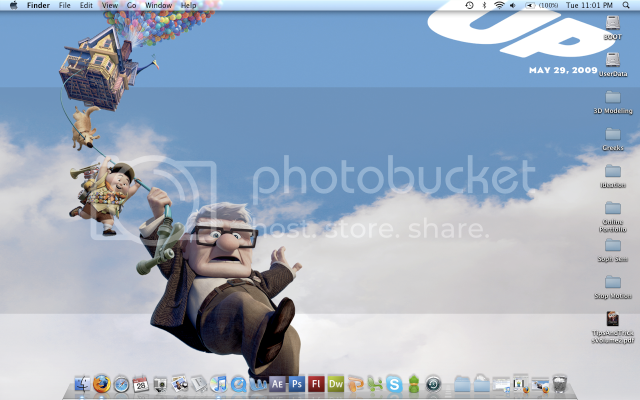
Task: Open Firefox browser from the dock
Action: point(102,384)
